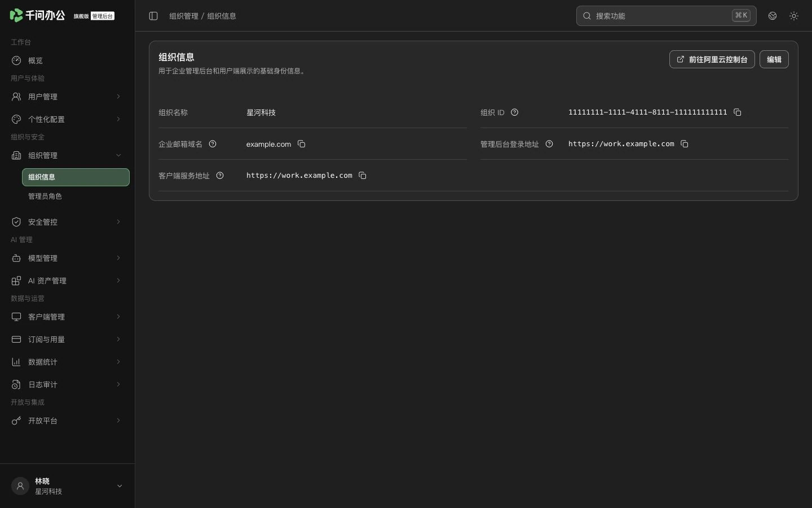Viewport: 812px width, 508px height.
Task: Click the 前往阿里云控制台 button
Action: (x=712, y=59)
